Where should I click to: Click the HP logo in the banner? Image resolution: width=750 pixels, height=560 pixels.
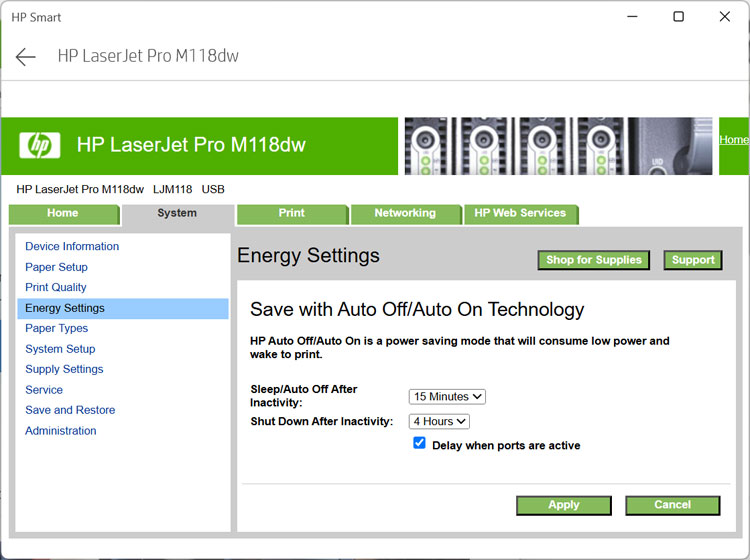click(40, 145)
